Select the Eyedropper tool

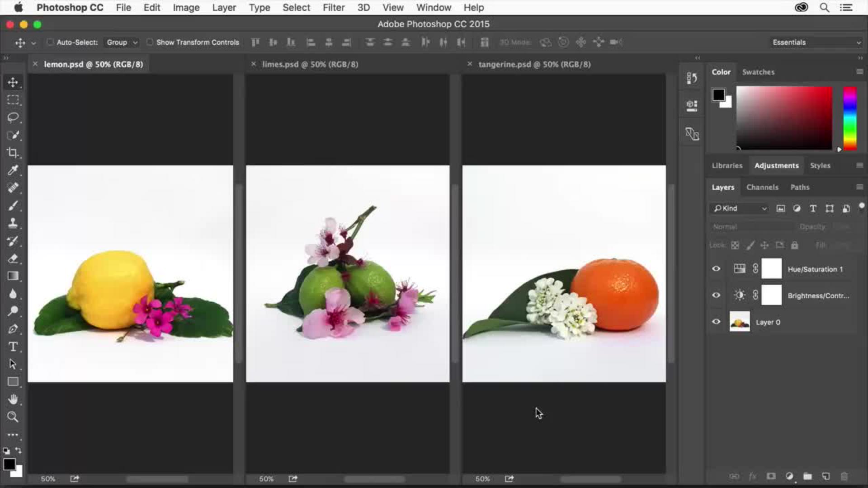click(13, 170)
